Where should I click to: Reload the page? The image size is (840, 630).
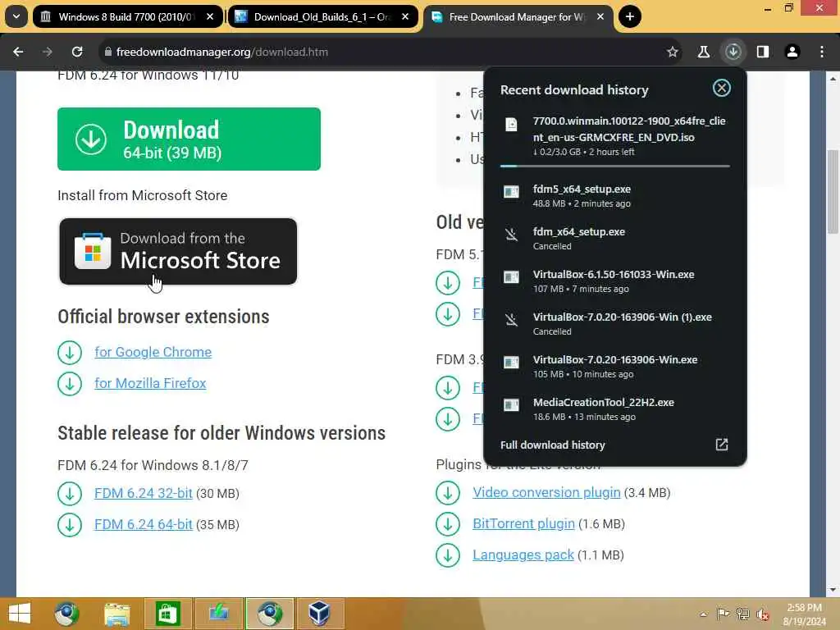77,52
